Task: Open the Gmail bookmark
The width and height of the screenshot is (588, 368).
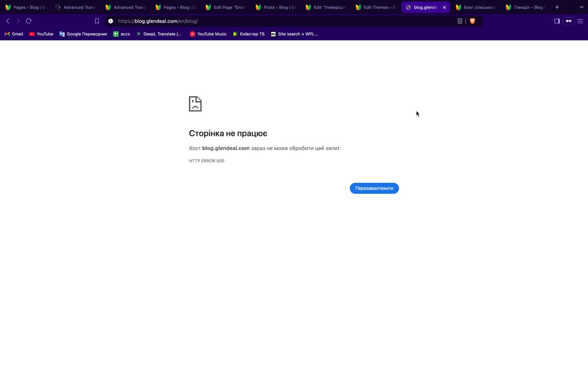Action: click(14, 34)
